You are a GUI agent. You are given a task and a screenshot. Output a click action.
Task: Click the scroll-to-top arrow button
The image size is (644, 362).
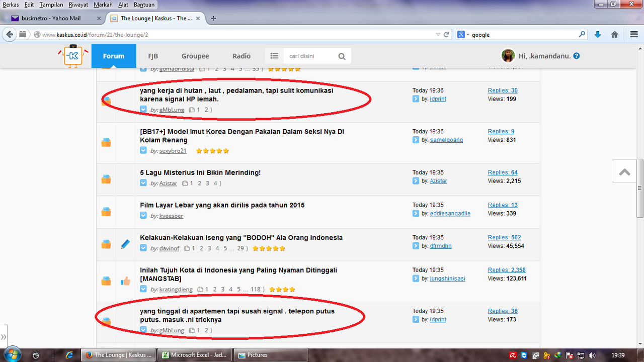click(625, 171)
